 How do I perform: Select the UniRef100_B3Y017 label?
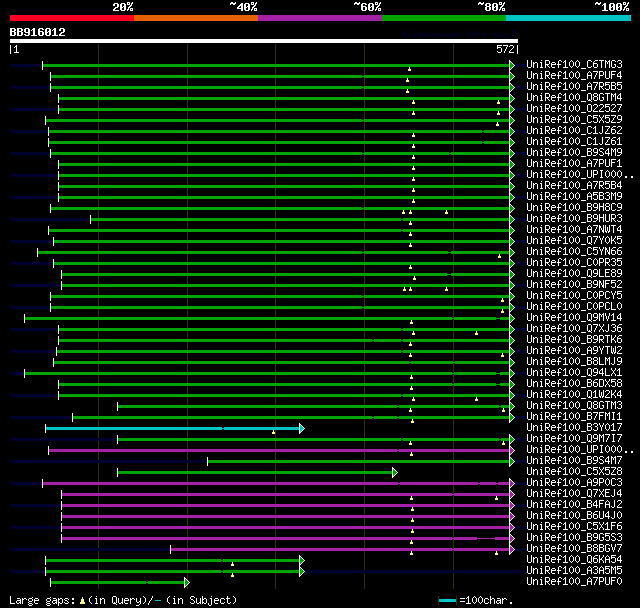(x=574, y=428)
